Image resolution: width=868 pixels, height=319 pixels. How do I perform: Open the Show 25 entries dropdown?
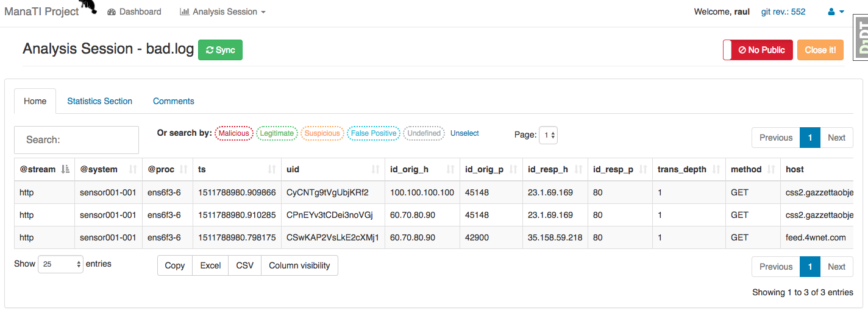pos(60,264)
